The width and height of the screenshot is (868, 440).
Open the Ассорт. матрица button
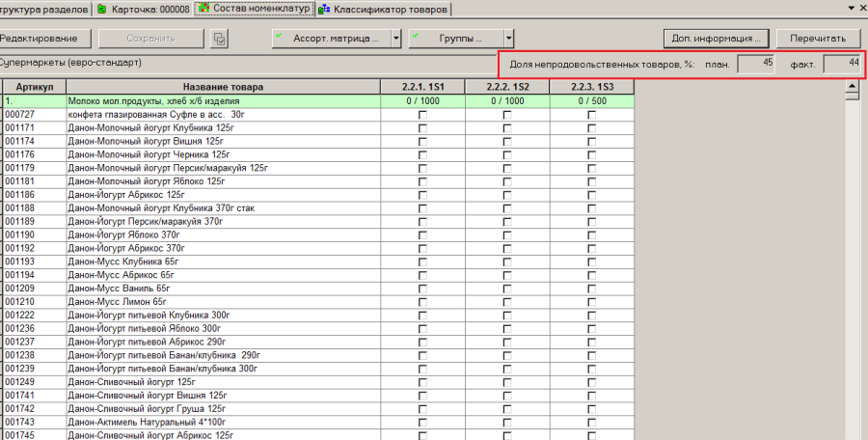[332, 39]
